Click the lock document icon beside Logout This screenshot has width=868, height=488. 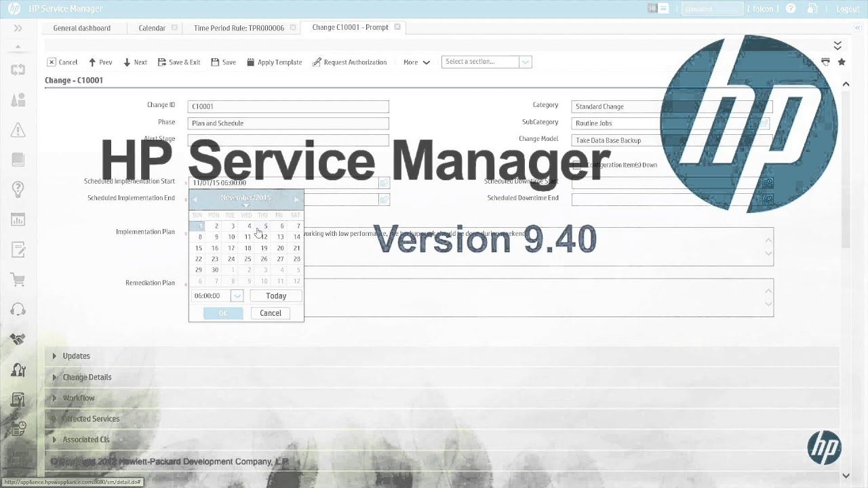point(812,9)
